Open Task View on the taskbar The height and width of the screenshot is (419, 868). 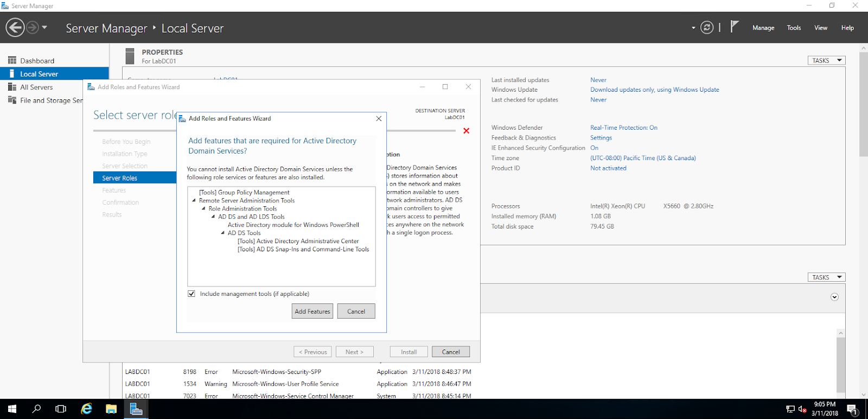click(61, 409)
